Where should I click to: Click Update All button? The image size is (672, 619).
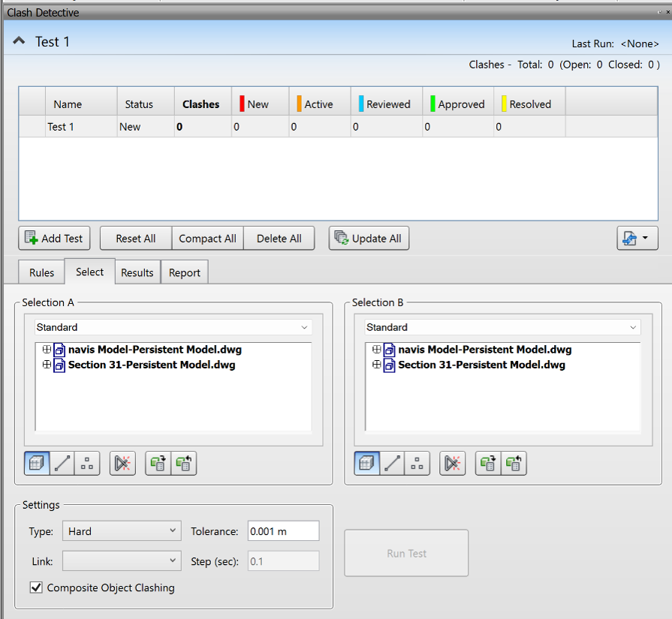coord(369,238)
